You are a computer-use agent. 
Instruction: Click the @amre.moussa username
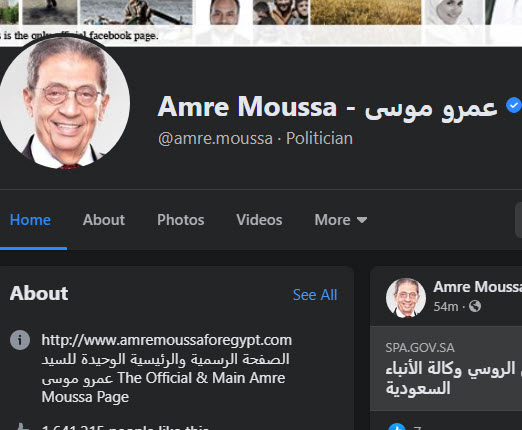pyautogui.click(x=215, y=138)
